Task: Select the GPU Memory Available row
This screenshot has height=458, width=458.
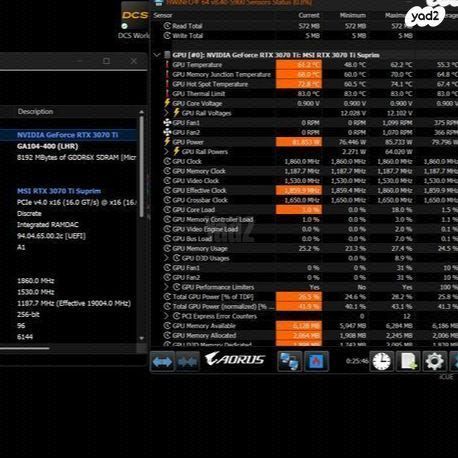Action: pyautogui.click(x=304, y=326)
